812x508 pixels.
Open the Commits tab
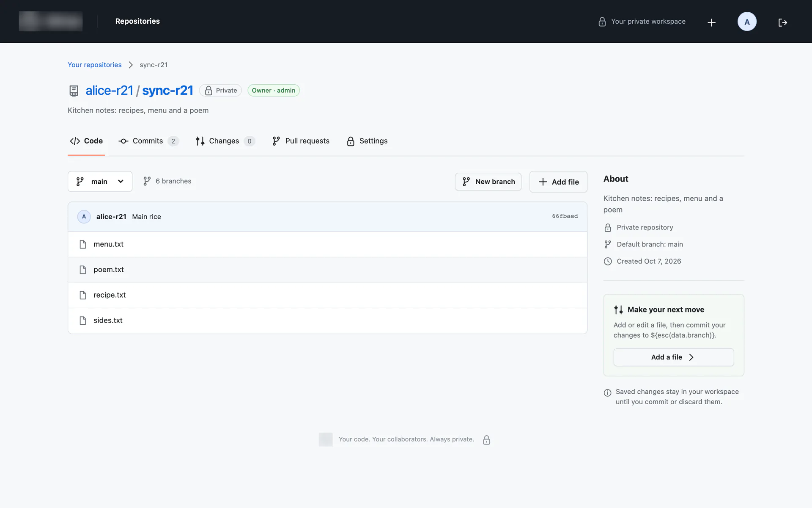[x=148, y=141]
